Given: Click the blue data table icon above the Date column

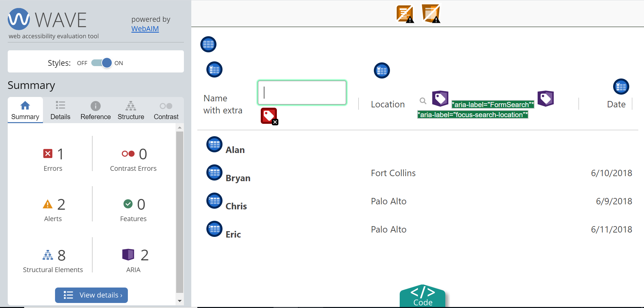Looking at the screenshot, I should (621, 86).
